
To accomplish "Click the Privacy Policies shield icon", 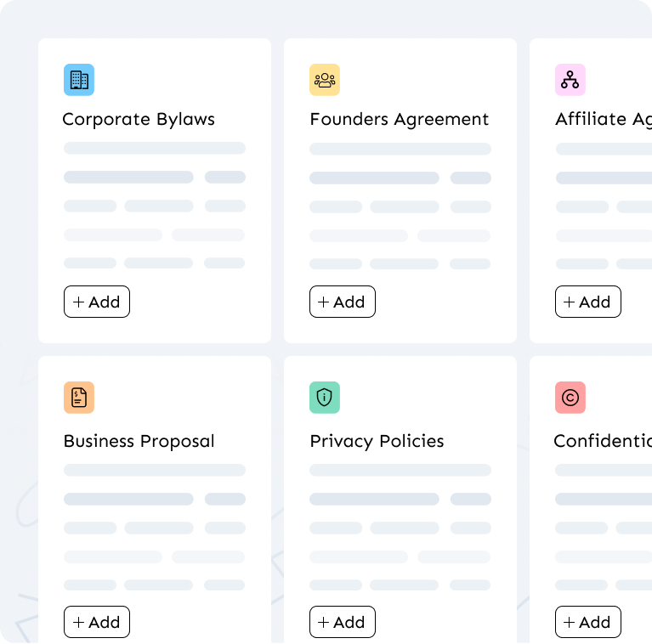I will pyautogui.click(x=325, y=398).
